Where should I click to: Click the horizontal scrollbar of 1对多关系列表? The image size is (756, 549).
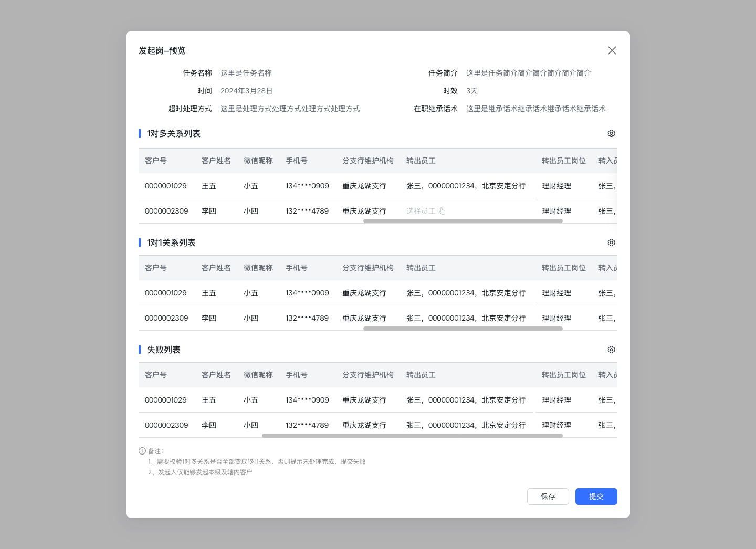click(x=463, y=221)
